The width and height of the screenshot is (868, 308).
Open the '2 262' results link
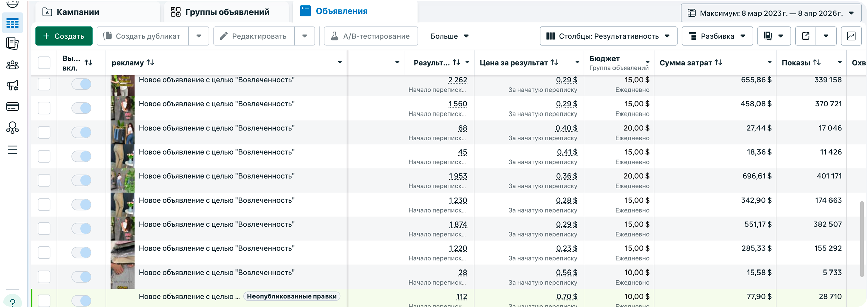(x=457, y=80)
